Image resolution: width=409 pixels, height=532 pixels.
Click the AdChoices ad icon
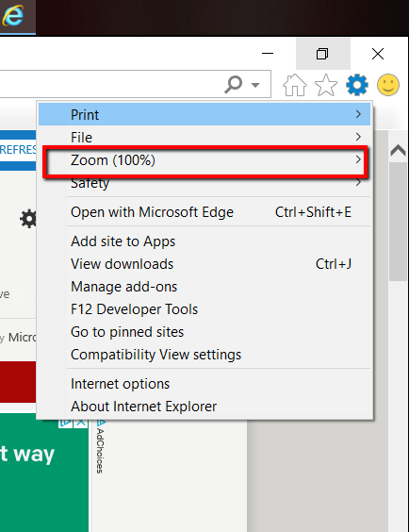tap(66, 423)
